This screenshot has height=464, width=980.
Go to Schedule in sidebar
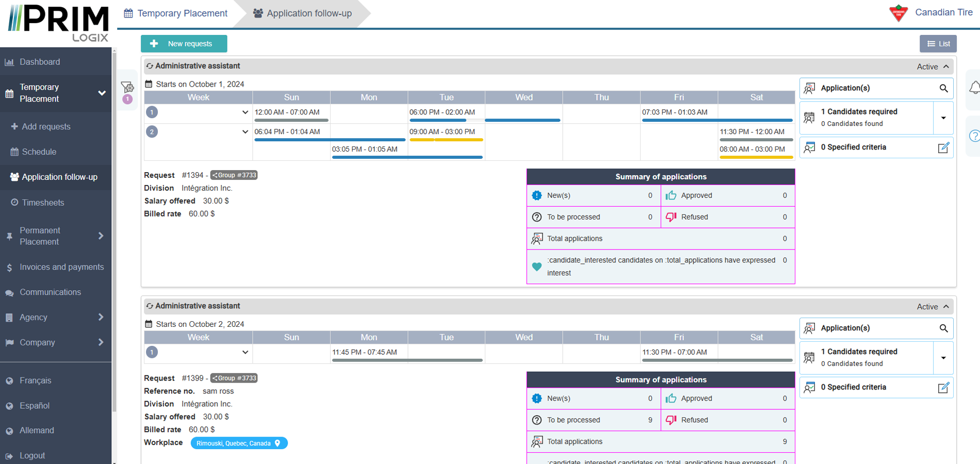pos(39,152)
